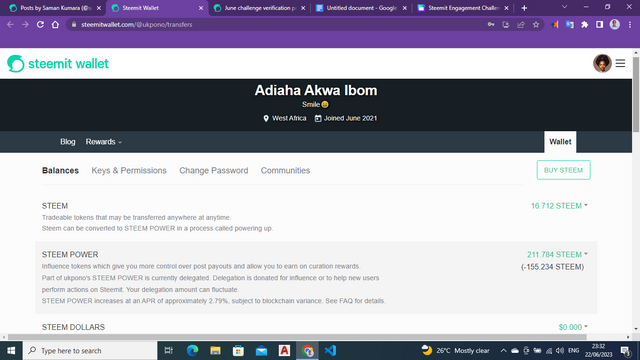640x360 pixels.
Task: Show hidden system tray icons
Action: pyautogui.click(x=503, y=351)
